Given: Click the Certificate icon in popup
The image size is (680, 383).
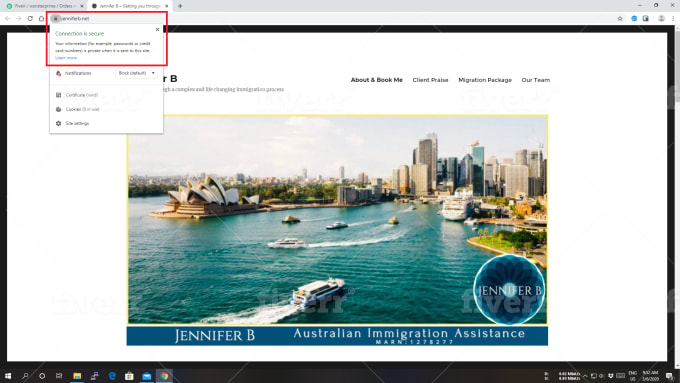Looking at the screenshot, I should (x=59, y=95).
